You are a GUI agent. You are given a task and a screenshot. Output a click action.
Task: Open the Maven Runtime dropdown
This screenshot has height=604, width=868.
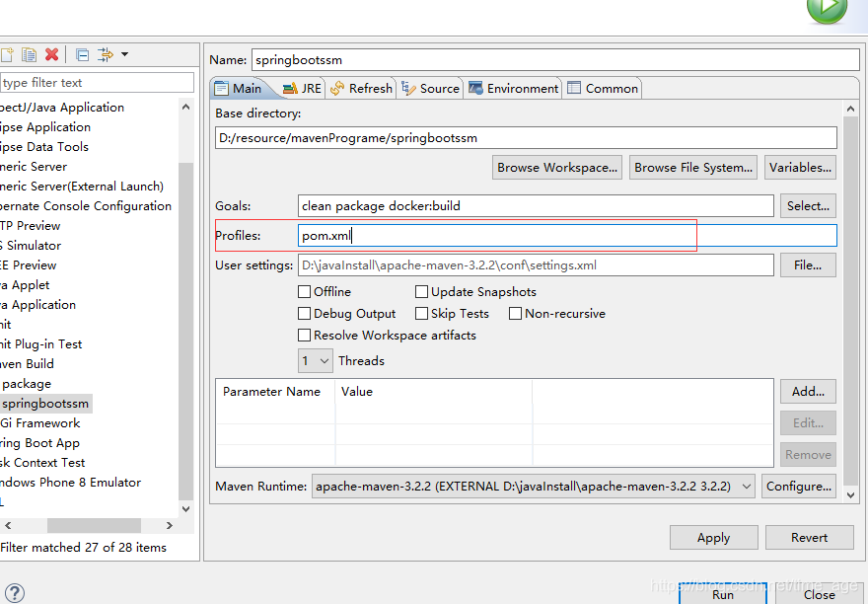coord(533,487)
